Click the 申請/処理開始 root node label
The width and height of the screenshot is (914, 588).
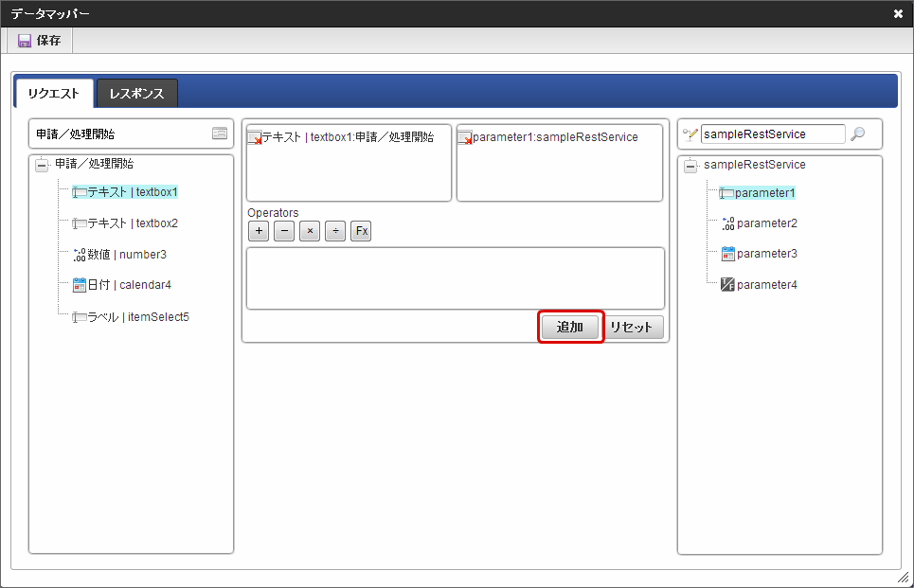(x=94, y=164)
